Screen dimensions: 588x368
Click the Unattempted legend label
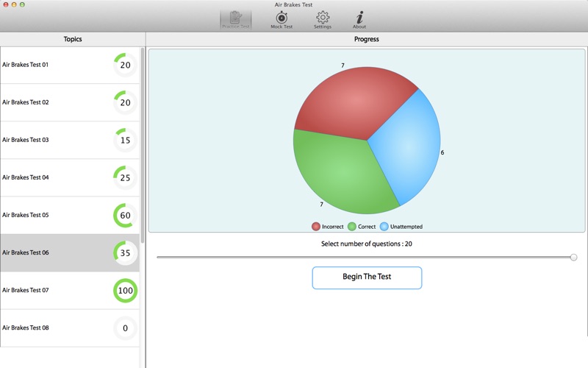click(x=406, y=227)
